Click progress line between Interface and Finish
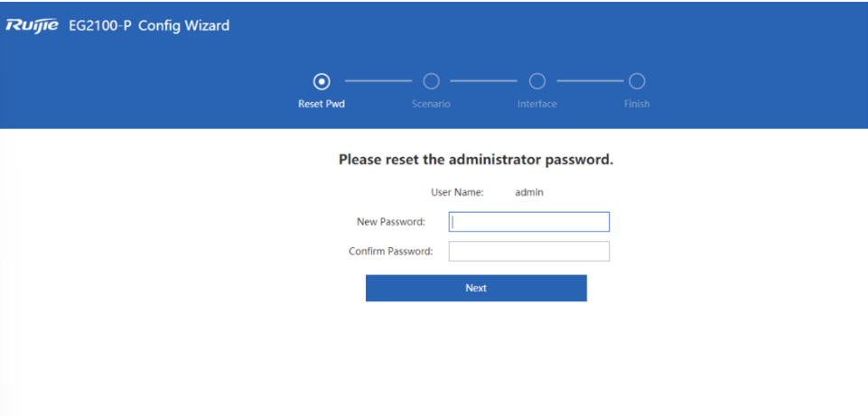Screen dimensions: 868x416 pyautogui.click(x=590, y=81)
